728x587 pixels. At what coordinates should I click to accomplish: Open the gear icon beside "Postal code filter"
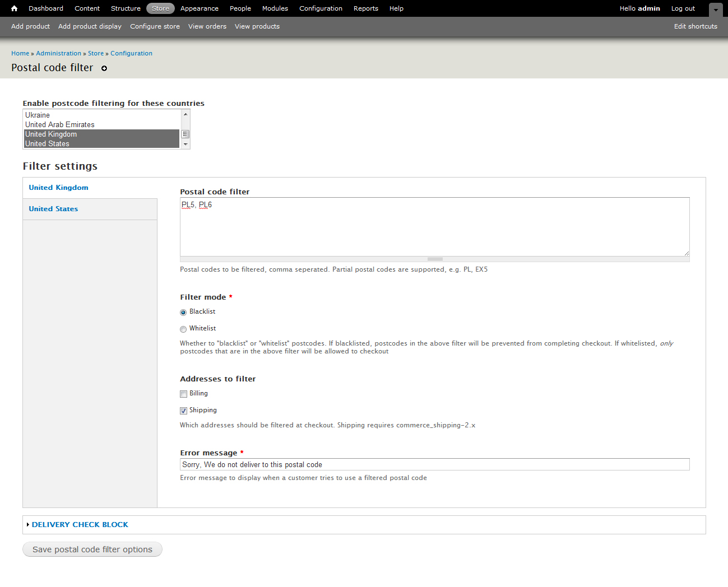click(x=104, y=68)
